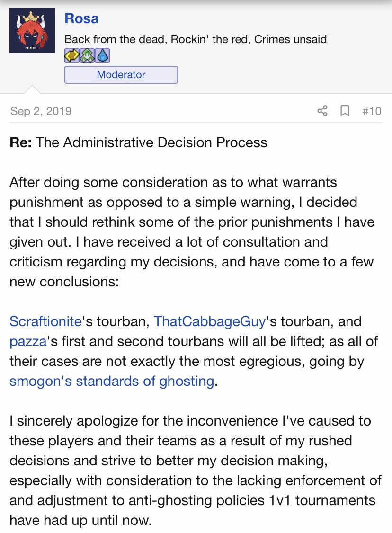The height and width of the screenshot is (533, 392).
Task: Click "The Administrative Decision Process" title text
Action: coord(151,142)
